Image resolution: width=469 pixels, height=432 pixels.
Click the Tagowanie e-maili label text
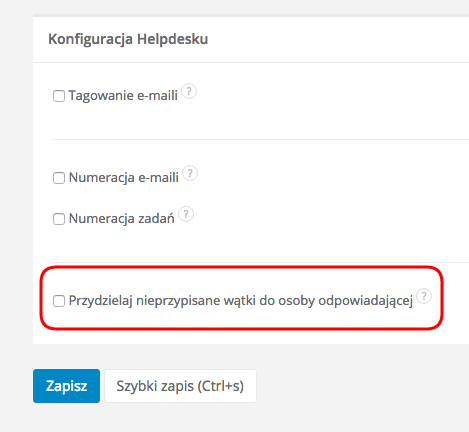[x=123, y=96]
